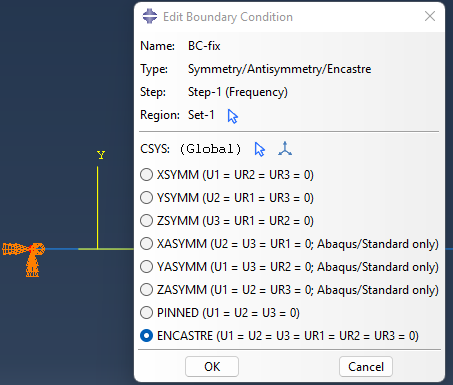
Task: Click the Region edit arrow next to Set-1
Action: 233,116
